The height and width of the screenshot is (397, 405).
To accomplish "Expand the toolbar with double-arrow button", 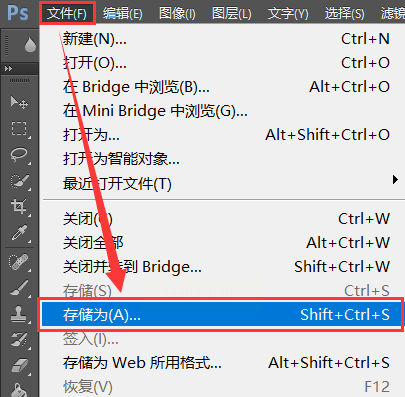I will tap(9, 69).
